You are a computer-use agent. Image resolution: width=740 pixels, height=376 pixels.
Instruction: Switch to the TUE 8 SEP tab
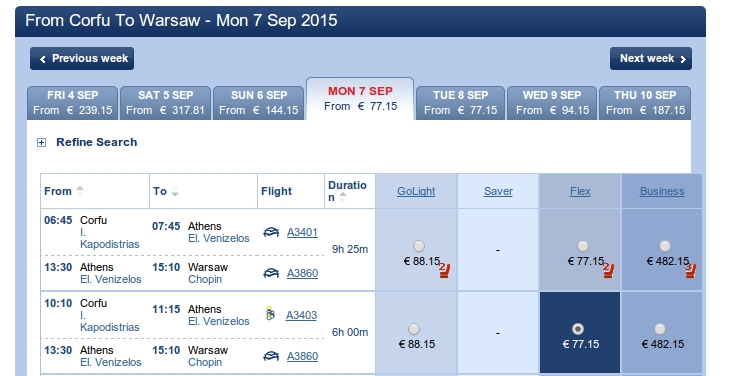point(461,103)
